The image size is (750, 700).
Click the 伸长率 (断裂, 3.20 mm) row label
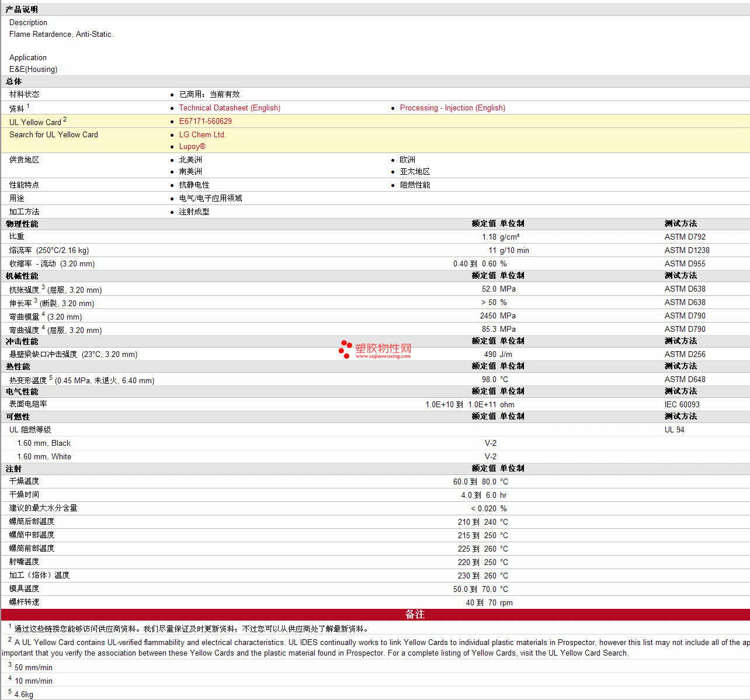click(x=51, y=303)
